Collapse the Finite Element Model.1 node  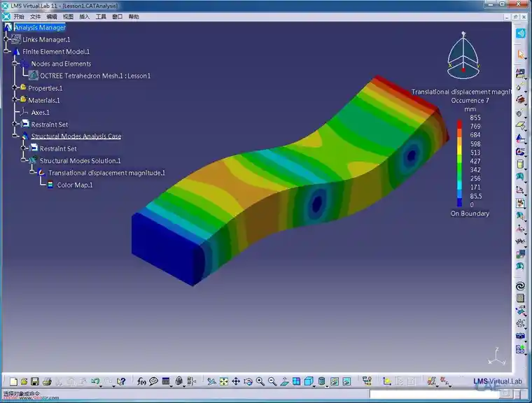pyautogui.click(x=6, y=52)
